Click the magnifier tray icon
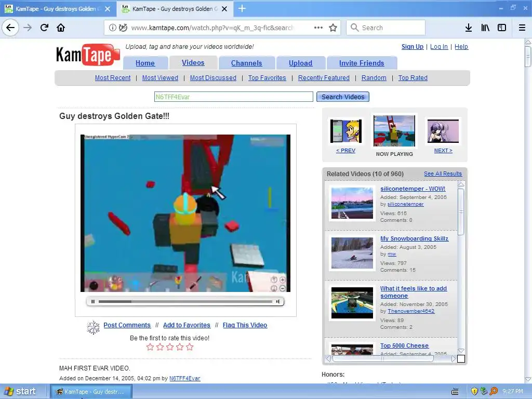The image size is (532, 399). click(x=494, y=391)
